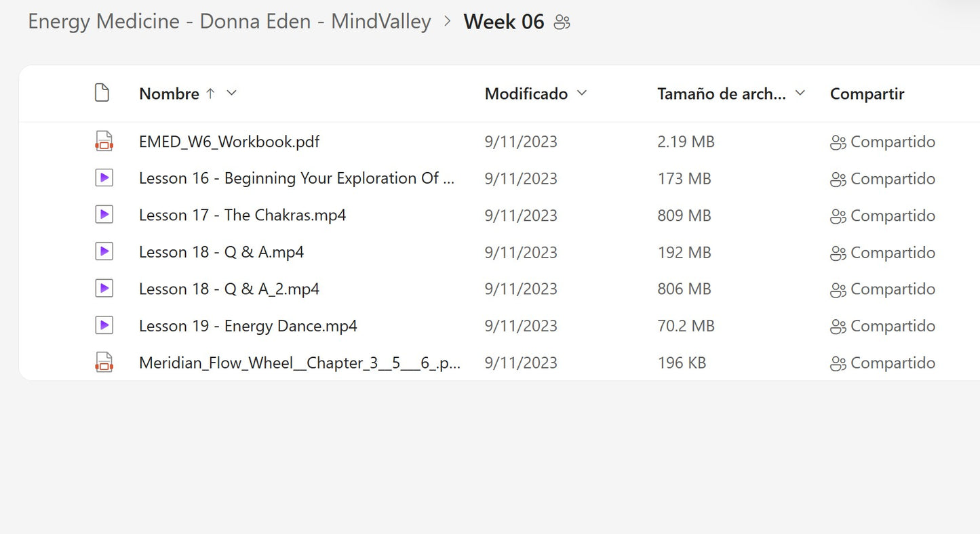
Task: Navigate to Energy Medicine - Donna Eden - MindValley breadcrumb
Action: point(229,21)
